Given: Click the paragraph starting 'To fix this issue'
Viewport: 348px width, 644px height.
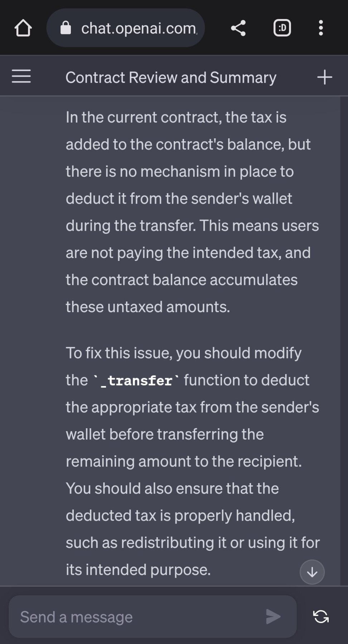Looking at the screenshot, I should pos(193,461).
